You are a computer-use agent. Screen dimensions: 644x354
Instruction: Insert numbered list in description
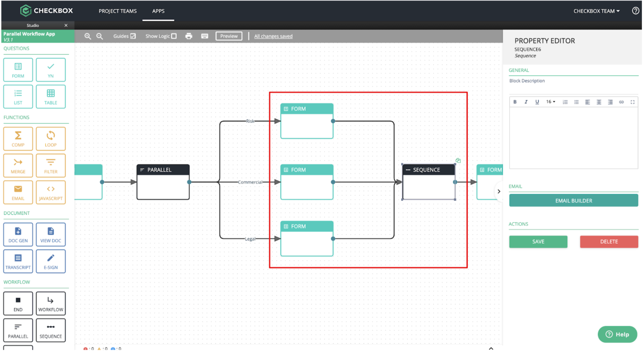tap(565, 102)
